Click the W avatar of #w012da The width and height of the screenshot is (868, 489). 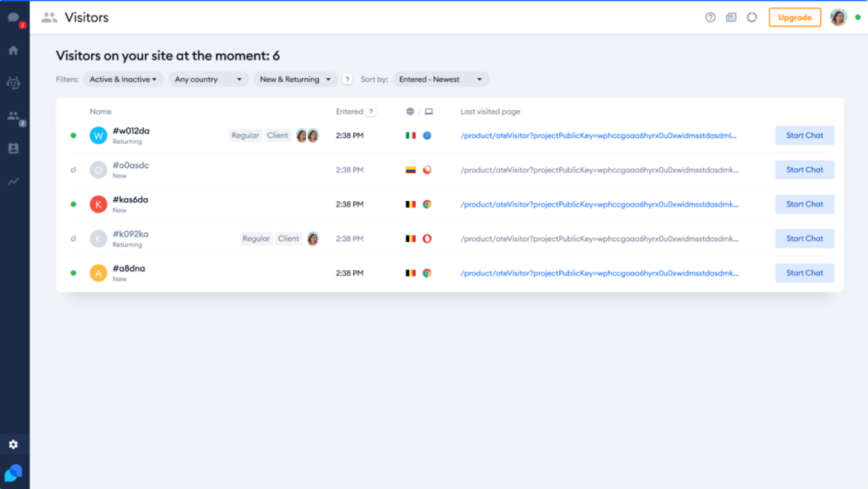pos(99,135)
